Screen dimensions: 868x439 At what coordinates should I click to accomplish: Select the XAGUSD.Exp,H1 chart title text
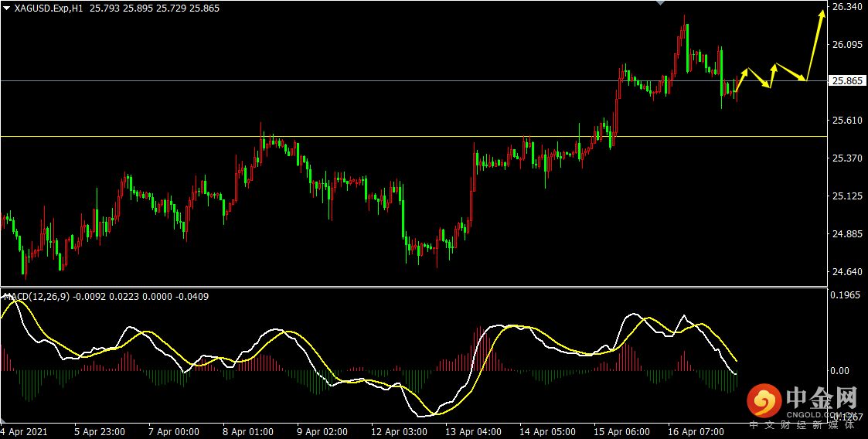[49, 9]
